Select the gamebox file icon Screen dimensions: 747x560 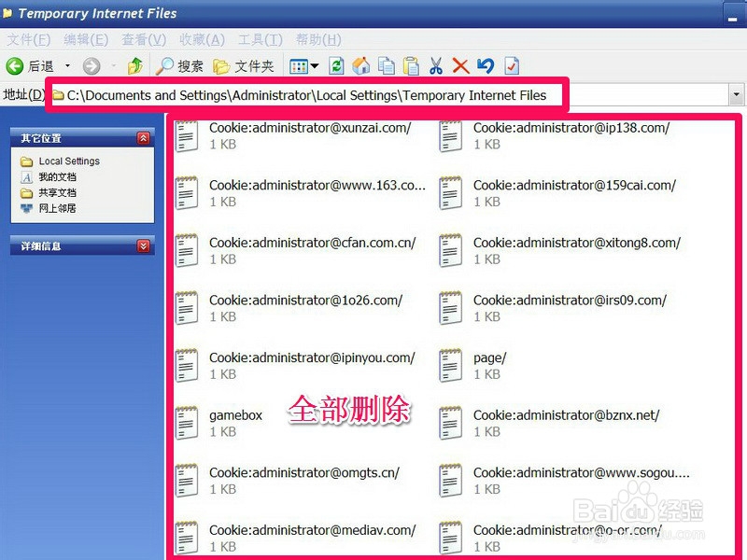click(186, 423)
